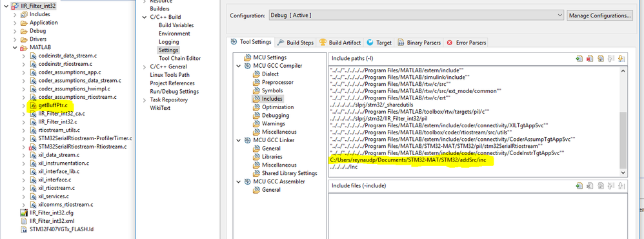The height and width of the screenshot is (239, 644).
Task: Open the Configuration dropdown
Action: (416, 16)
